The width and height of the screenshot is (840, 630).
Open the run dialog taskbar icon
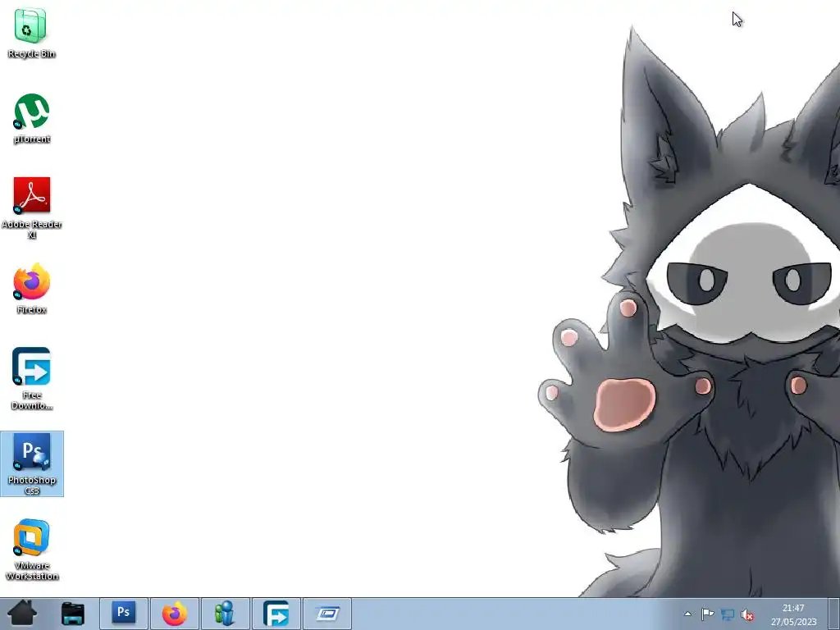pos(326,614)
